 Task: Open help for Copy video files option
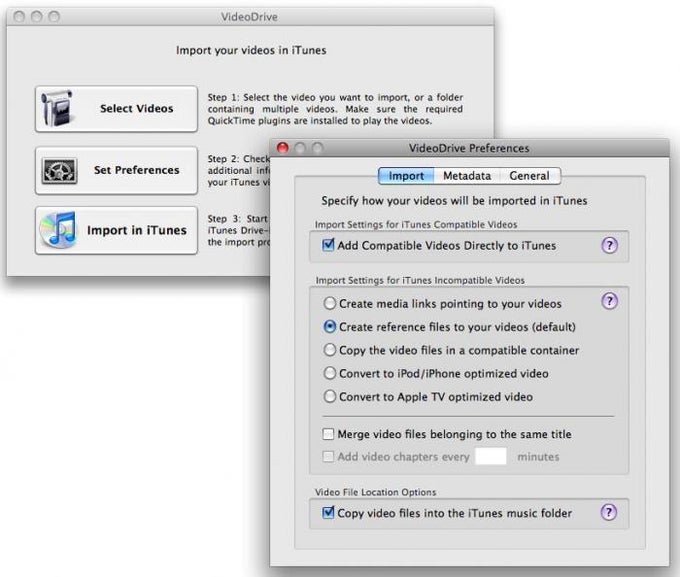point(609,512)
